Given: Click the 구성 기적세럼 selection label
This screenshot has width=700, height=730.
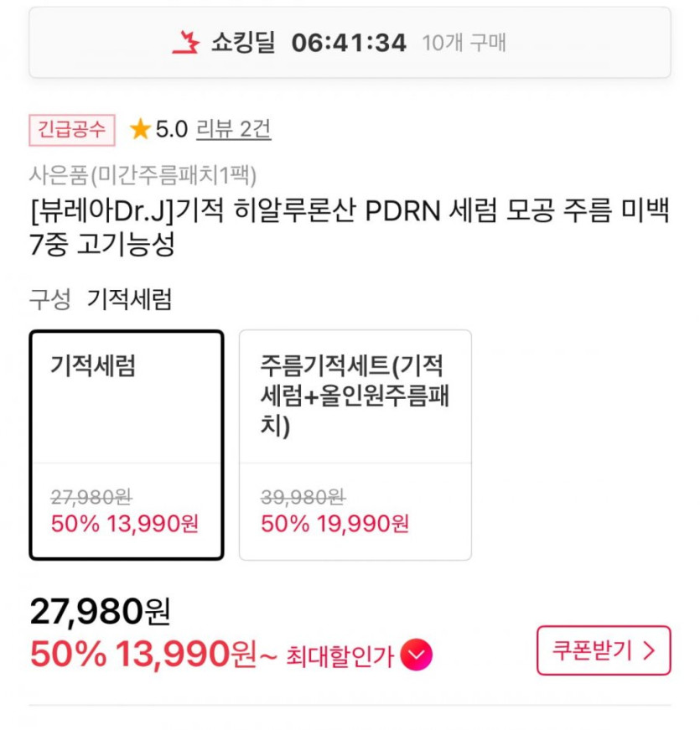Looking at the screenshot, I should (x=101, y=300).
